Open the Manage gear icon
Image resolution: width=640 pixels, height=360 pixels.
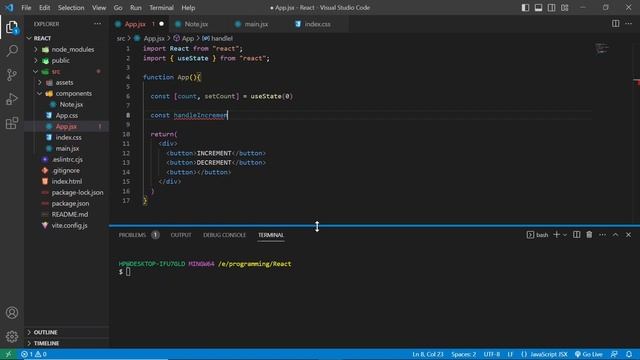click(x=12, y=336)
